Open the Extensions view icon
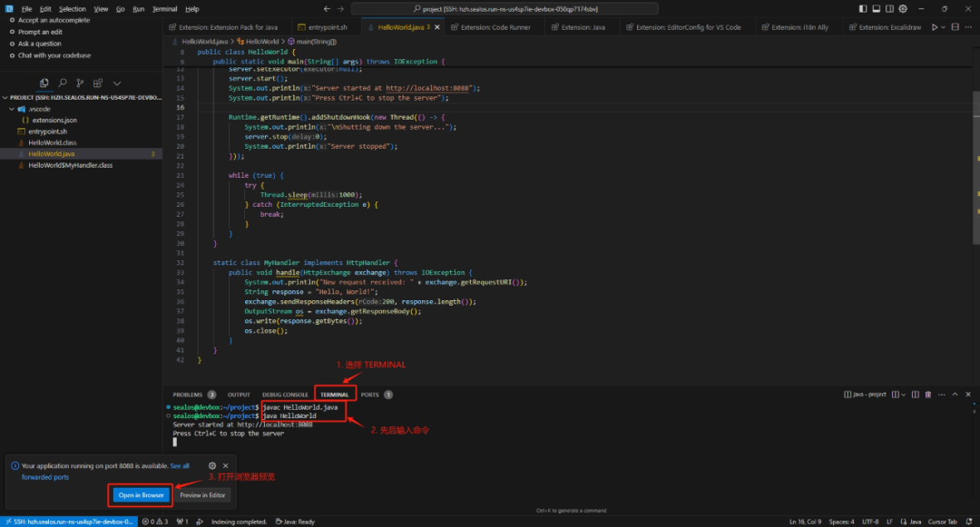Image resolution: width=980 pixels, height=527 pixels. pos(99,83)
